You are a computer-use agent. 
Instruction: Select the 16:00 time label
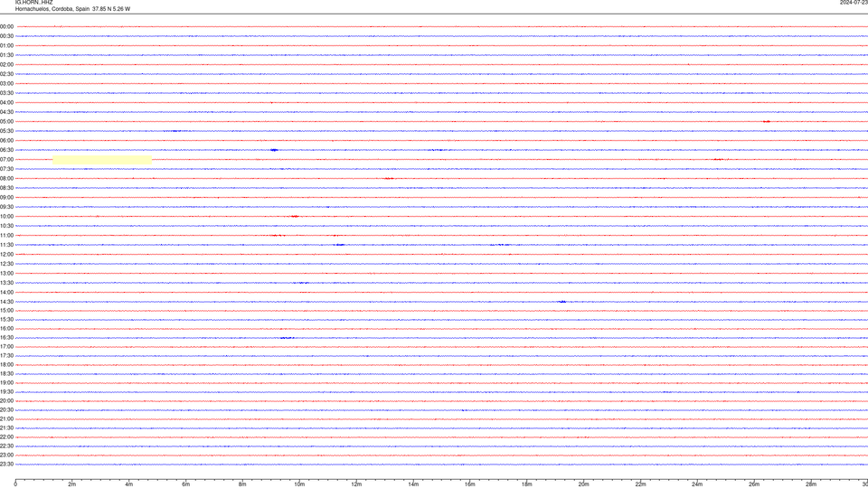6,329
